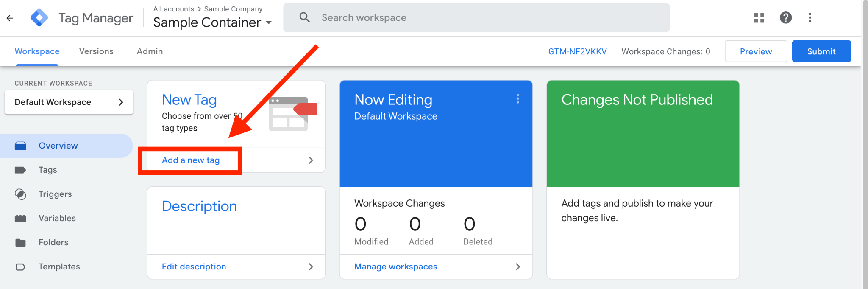Click the New Tag heading
The width and height of the screenshot is (868, 289).
point(189,100)
